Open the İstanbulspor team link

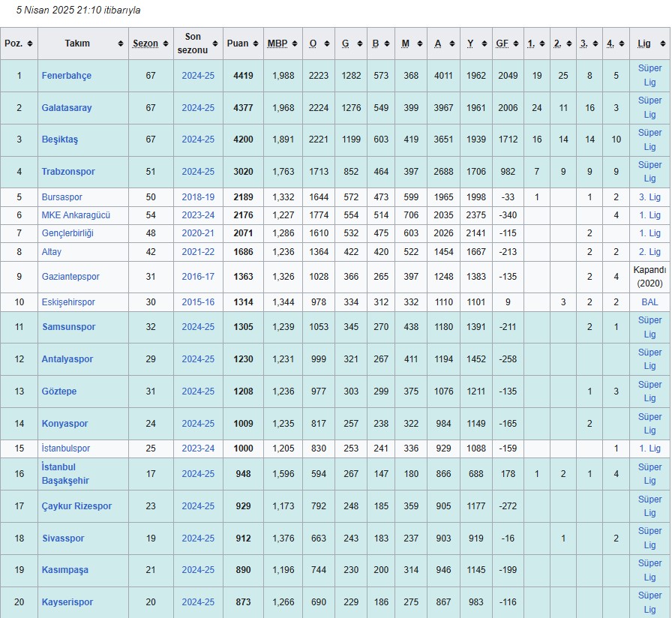pyautogui.click(x=65, y=448)
